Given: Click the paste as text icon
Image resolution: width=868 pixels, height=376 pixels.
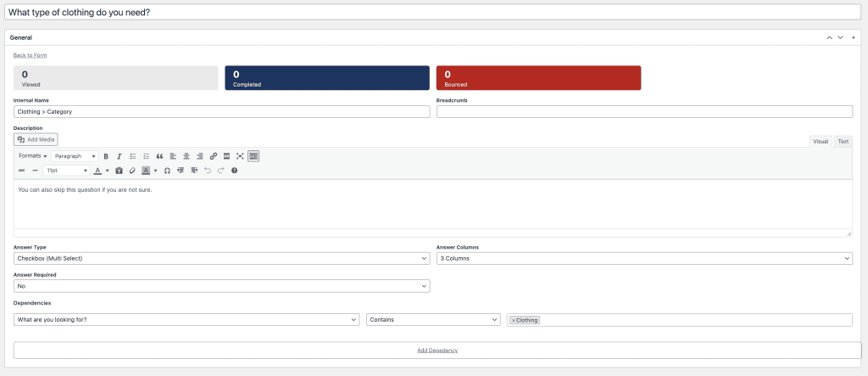Looking at the screenshot, I should [119, 171].
